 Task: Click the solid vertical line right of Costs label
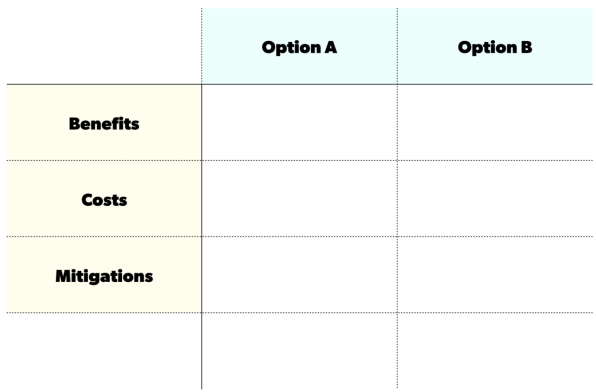pos(201,198)
